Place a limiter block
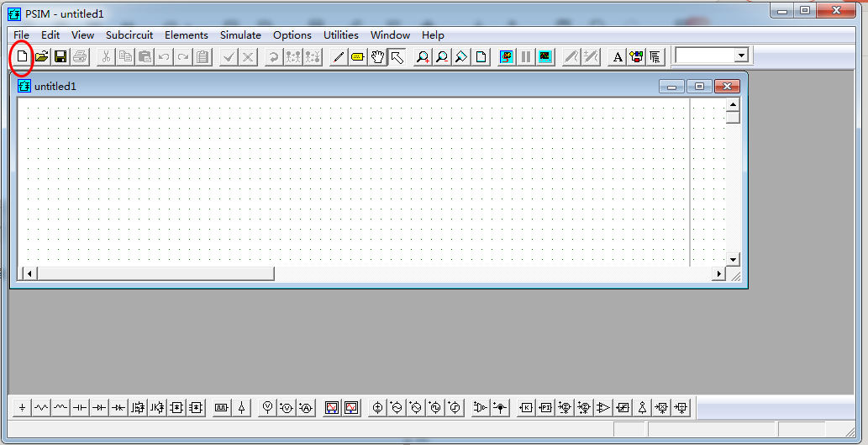The width and height of the screenshot is (868, 445). tap(623, 408)
